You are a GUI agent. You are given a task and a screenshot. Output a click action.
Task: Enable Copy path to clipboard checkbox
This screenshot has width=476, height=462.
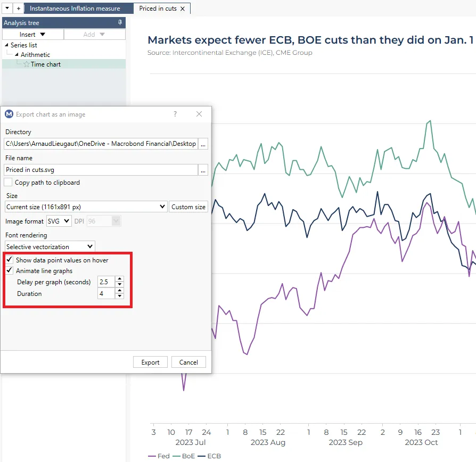coord(8,182)
